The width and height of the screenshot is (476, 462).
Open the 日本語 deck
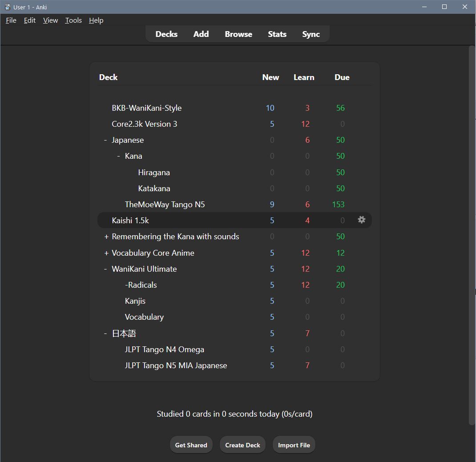(x=124, y=333)
